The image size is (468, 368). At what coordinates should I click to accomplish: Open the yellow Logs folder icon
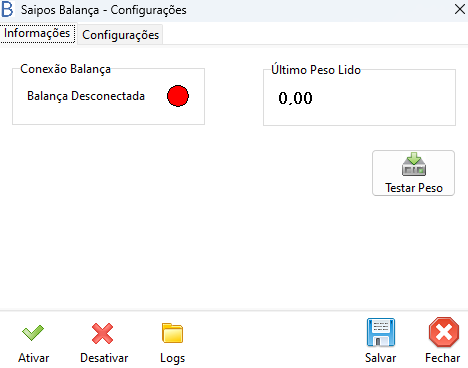coord(172,333)
